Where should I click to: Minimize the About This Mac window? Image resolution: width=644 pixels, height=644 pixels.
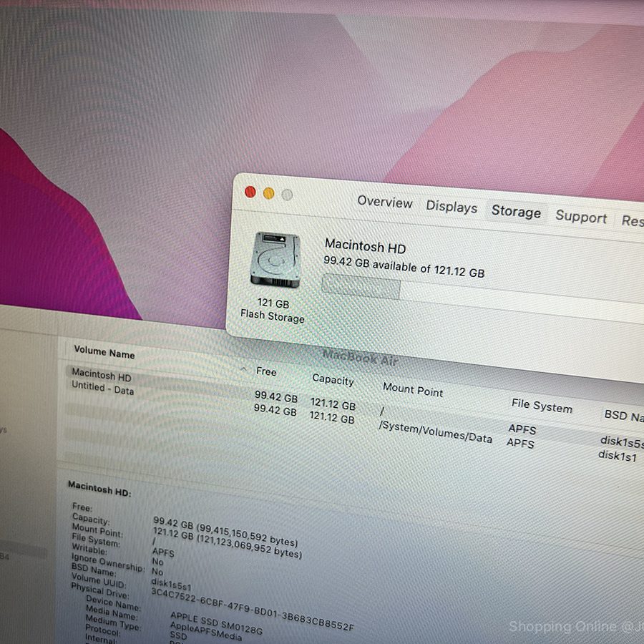pyautogui.click(x=268, y=193)
